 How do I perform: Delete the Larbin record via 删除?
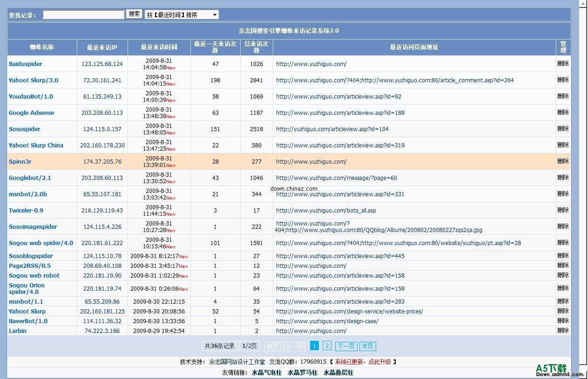[x=562, y=331]
